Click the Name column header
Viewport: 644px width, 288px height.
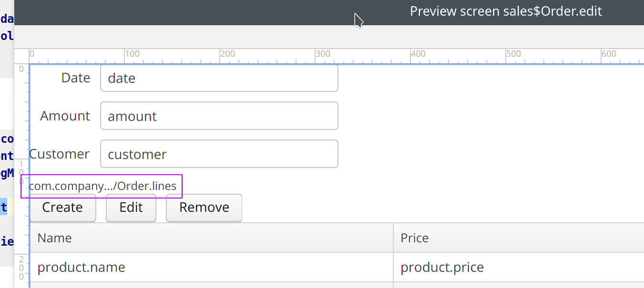tap(211, 238)
